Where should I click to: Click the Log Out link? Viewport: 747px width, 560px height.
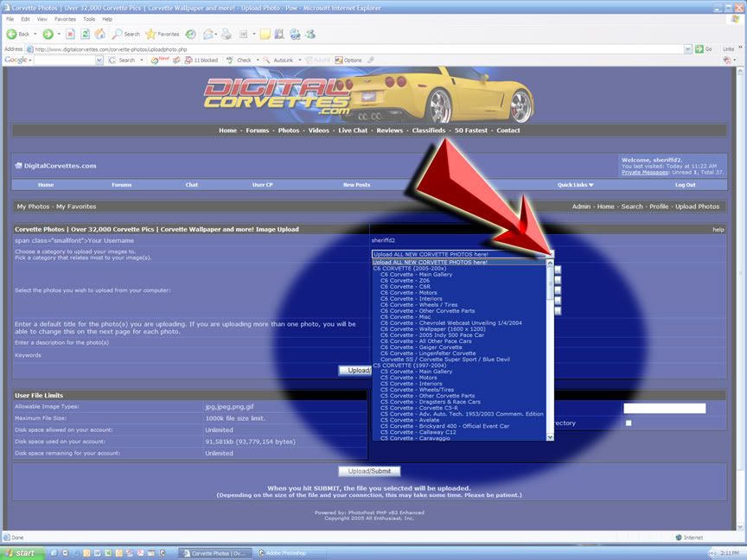[685, 185]
